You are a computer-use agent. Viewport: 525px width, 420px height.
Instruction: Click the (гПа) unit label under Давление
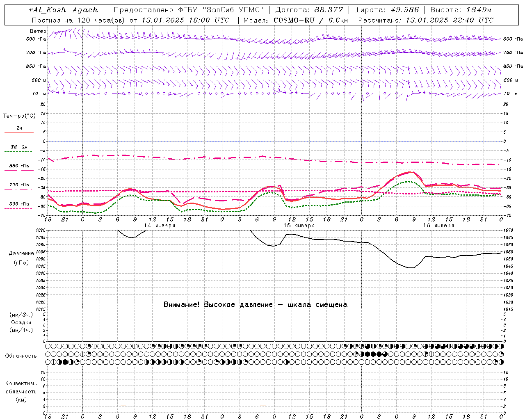click(x=21, y=263)
